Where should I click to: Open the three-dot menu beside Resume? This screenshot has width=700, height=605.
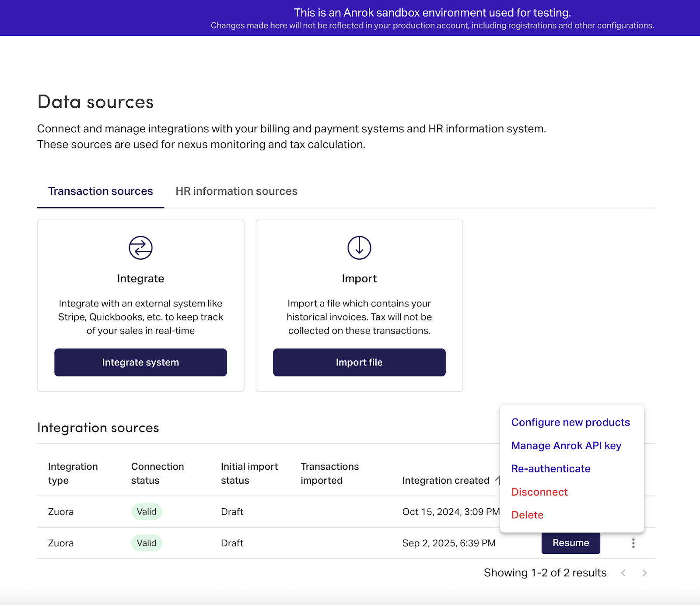[x=633, y=543]
